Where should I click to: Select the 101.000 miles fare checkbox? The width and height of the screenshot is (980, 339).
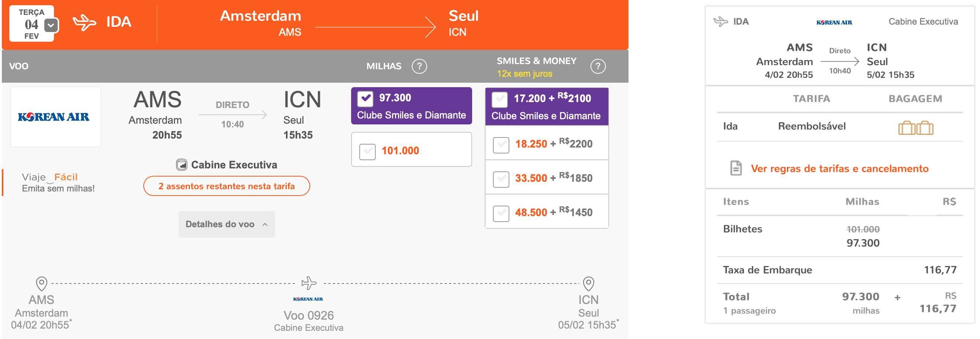click(367, 151)
